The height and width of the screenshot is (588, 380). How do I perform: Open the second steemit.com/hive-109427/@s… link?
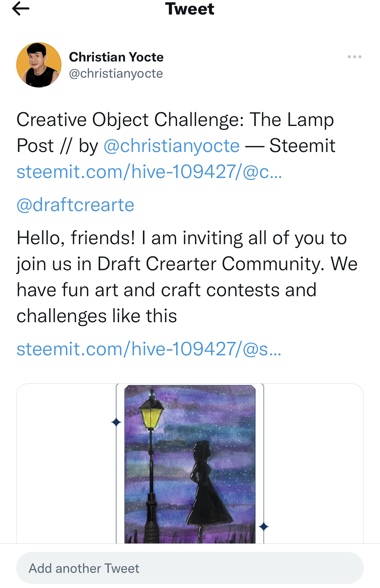tap(149, 349)
